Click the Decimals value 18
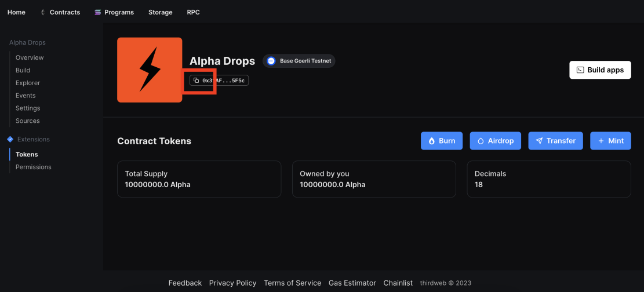The width and height of the screenshot is (644, 292). click(478, 185)
